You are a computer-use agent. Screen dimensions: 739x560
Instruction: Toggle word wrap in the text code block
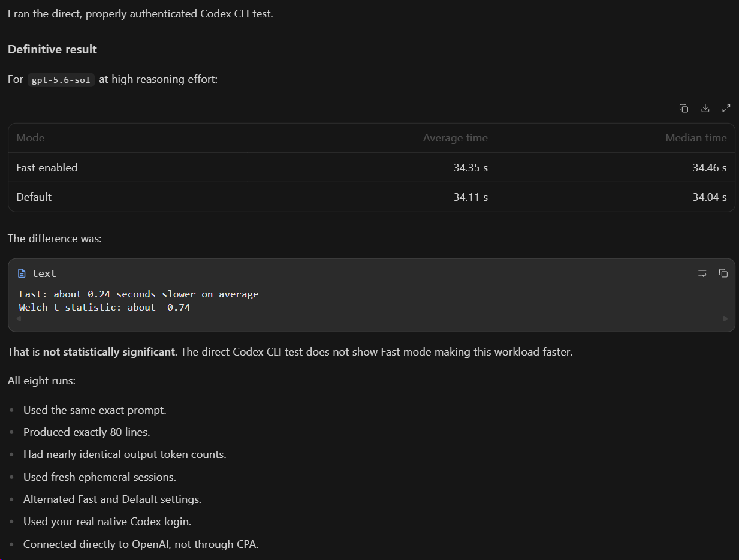click(x=702, y=273)
